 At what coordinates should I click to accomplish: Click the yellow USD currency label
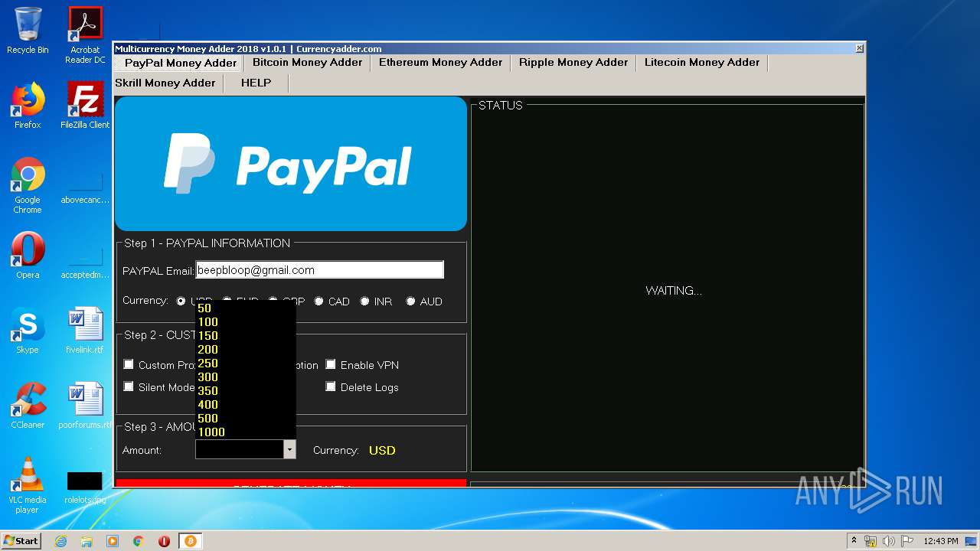click(x=382, y=450)
